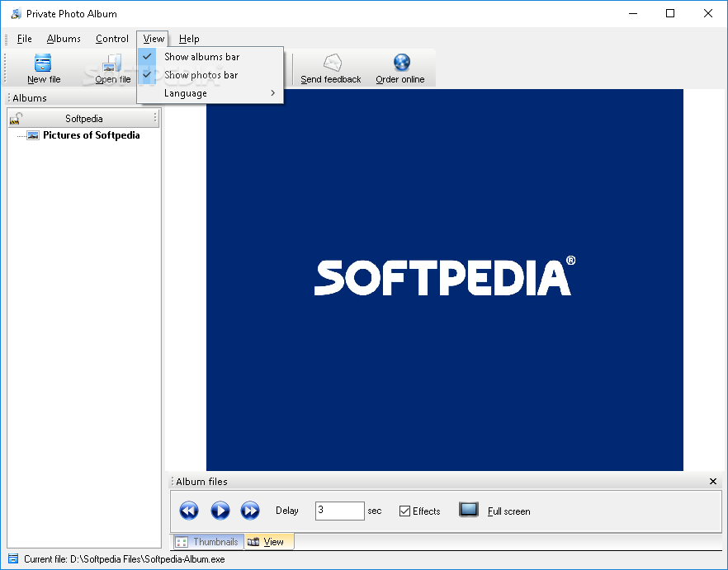The image size is (728, 570).
Task: Click the file icon in the status bar
Action: pos(13,558)
